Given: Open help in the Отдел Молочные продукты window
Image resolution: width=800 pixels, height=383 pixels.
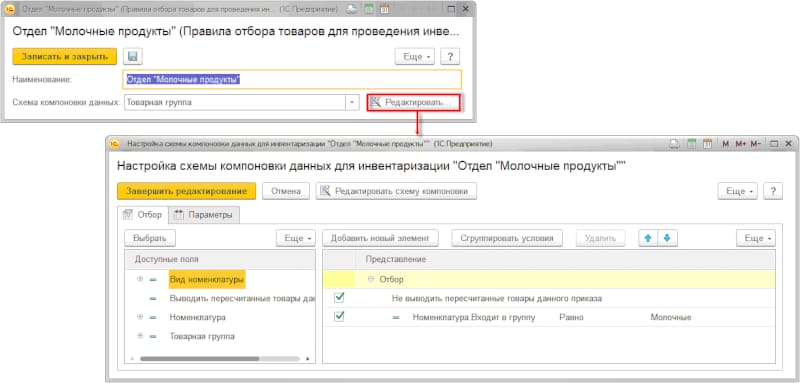Looking at the screenshot, I should (x=450, y=57).
